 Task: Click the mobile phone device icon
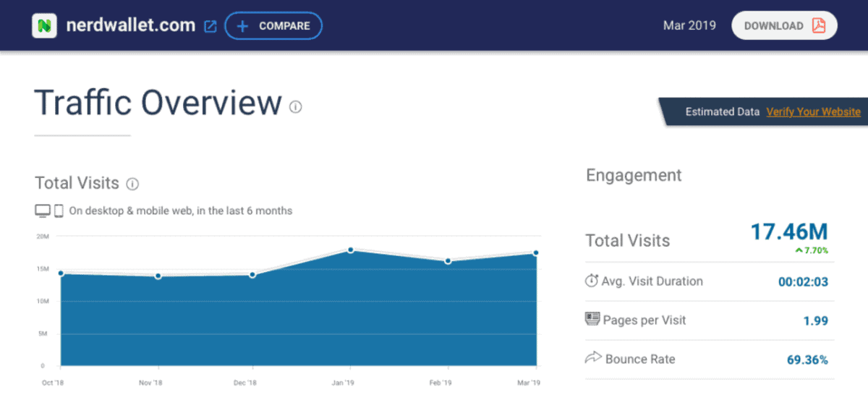[x=59, y=211]
